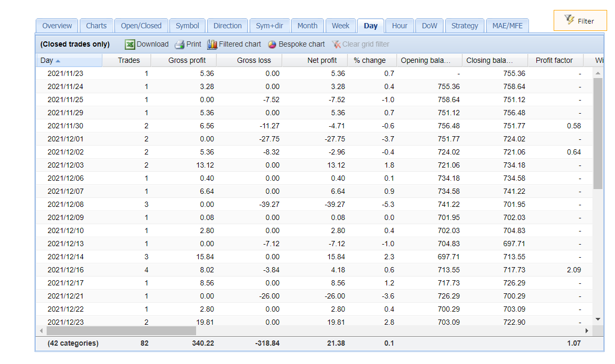The width and height of the screenshot is (615, 364).
Task: Open the MAE/MFE tab
Action: coord(507,25)
